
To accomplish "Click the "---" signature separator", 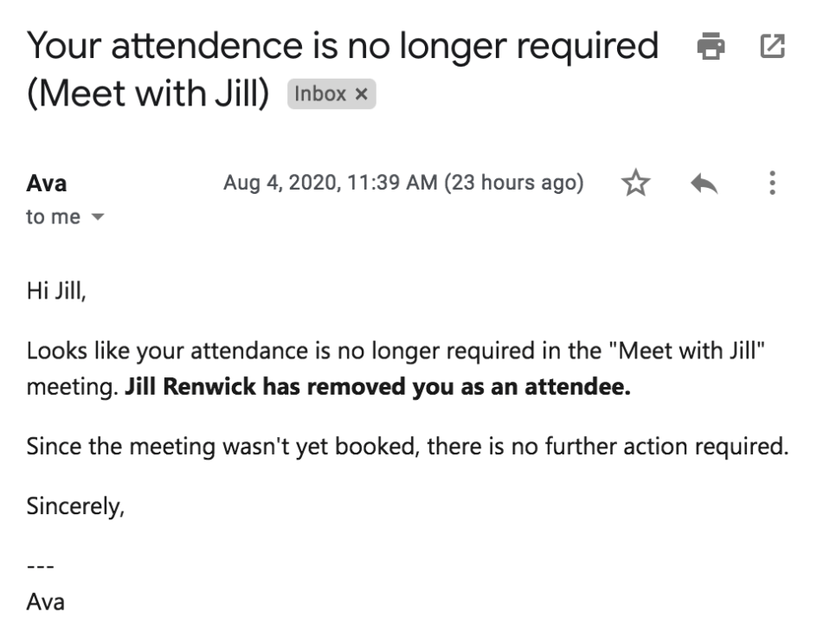I will click(x=41, y=567).
